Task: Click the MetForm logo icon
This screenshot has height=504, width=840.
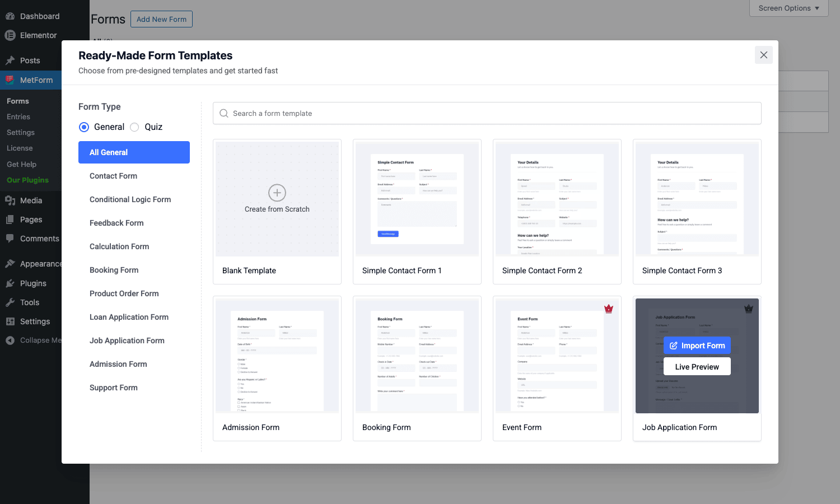Action: coord(10,80)
